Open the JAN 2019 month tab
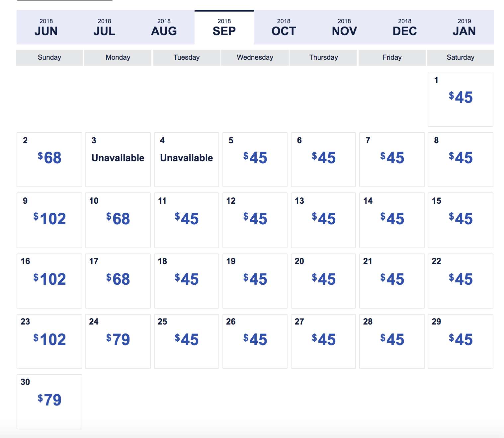The height and width of the screenshot is (438, 504). pyautogui.click(x=464, y=28)
